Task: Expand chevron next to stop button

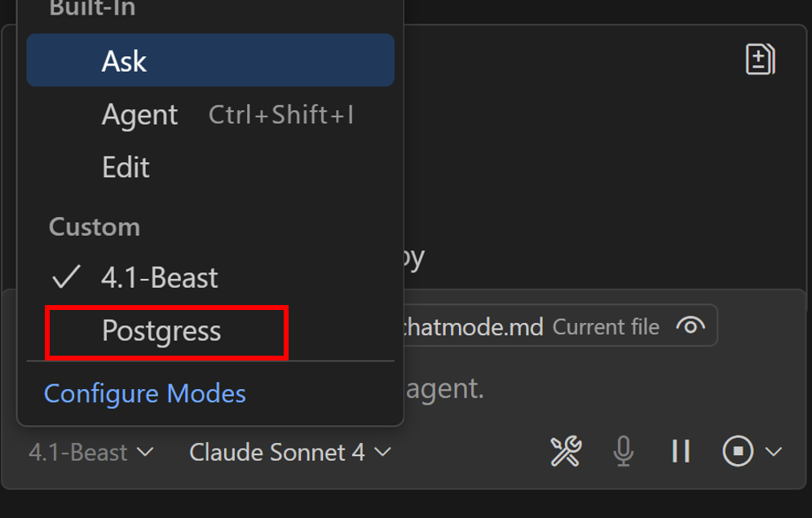Action: coord(774,452)
